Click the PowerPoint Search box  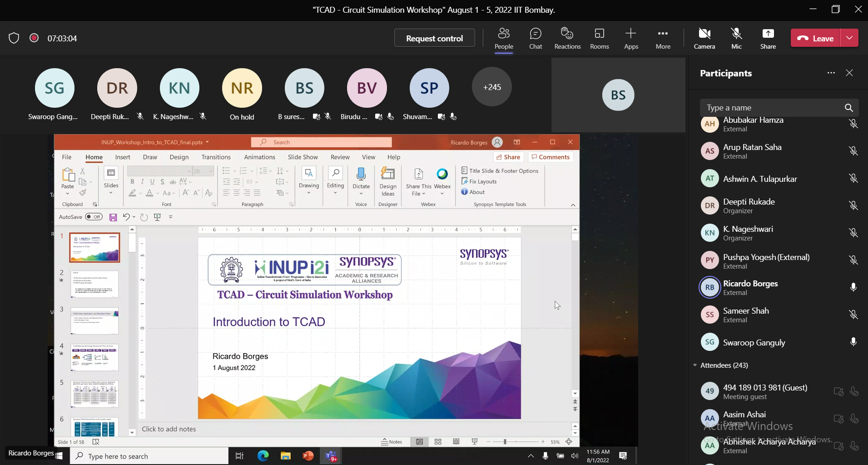coord(321,142)
